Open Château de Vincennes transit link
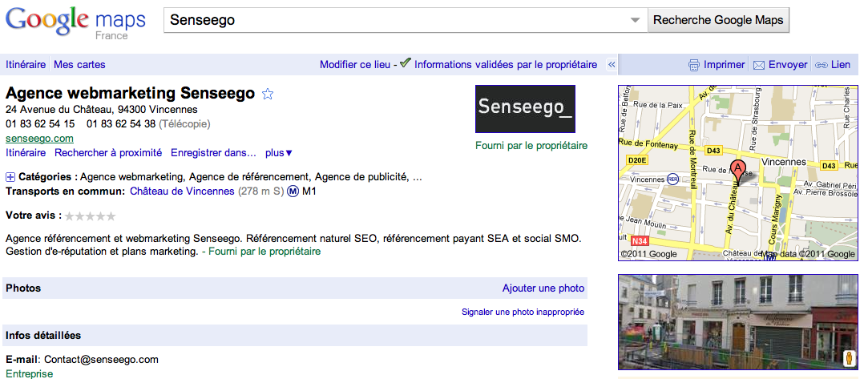 coord(182,192)
